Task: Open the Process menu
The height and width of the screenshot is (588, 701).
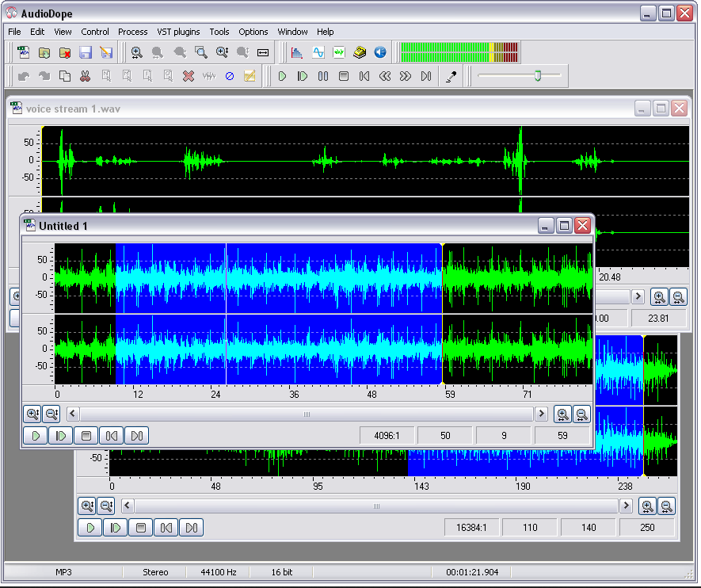Action: coord(132,32)
